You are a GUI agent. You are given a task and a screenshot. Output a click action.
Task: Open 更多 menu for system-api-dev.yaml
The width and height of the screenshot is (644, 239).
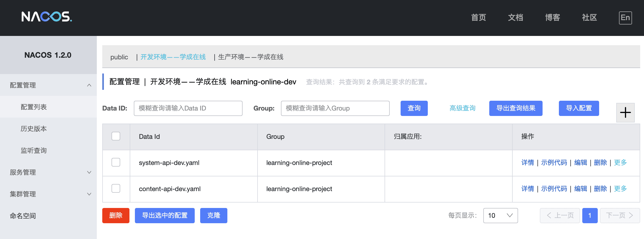tap(620, 163)
